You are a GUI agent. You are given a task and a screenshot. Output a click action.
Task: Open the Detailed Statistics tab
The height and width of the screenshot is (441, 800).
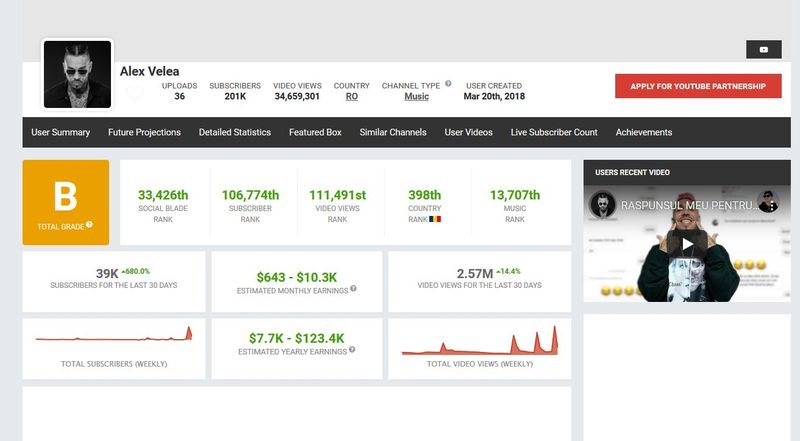(x=235, y=132)
